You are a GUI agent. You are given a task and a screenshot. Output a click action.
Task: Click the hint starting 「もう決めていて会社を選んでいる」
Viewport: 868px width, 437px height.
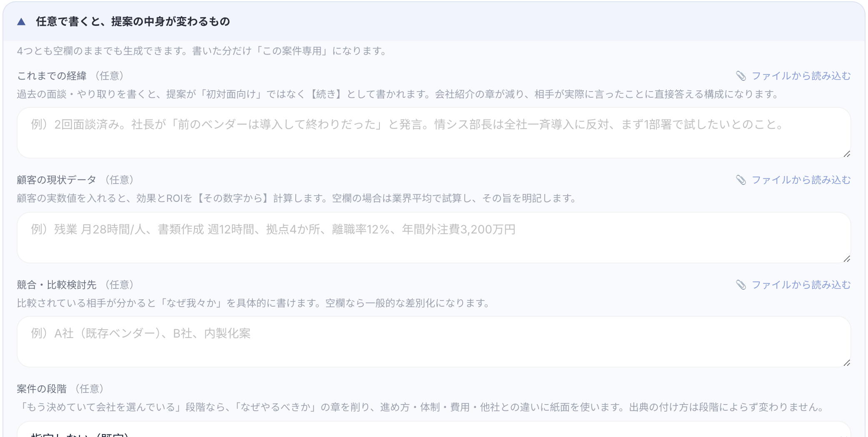point(421,407)
